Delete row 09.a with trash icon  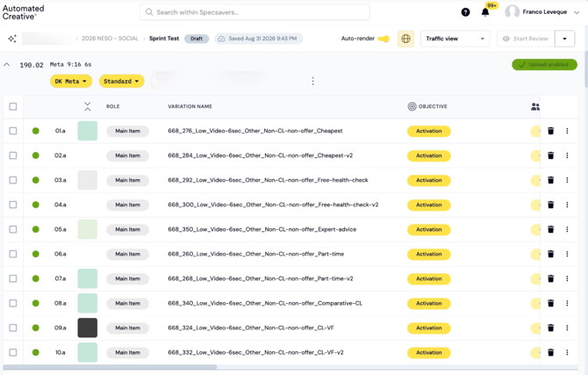(550, 328)
